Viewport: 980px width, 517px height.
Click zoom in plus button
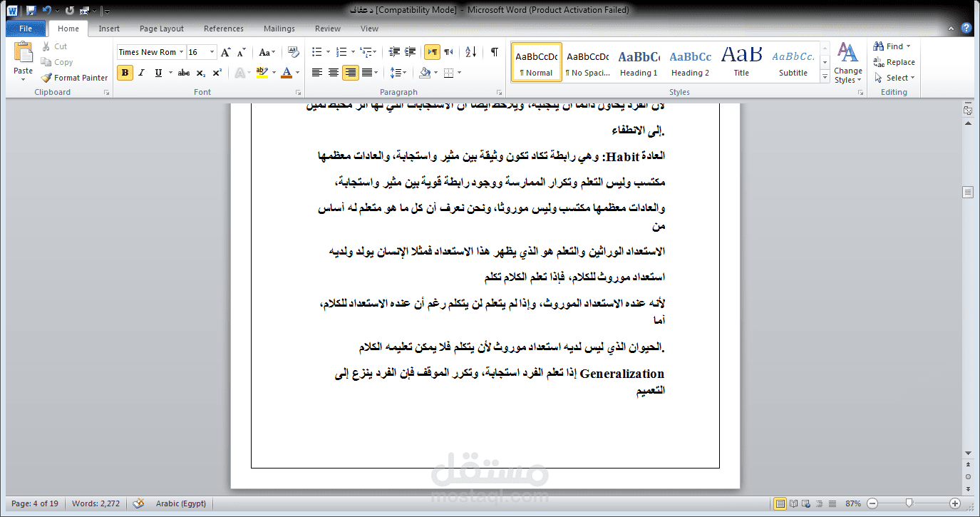(x=955, y=503)
